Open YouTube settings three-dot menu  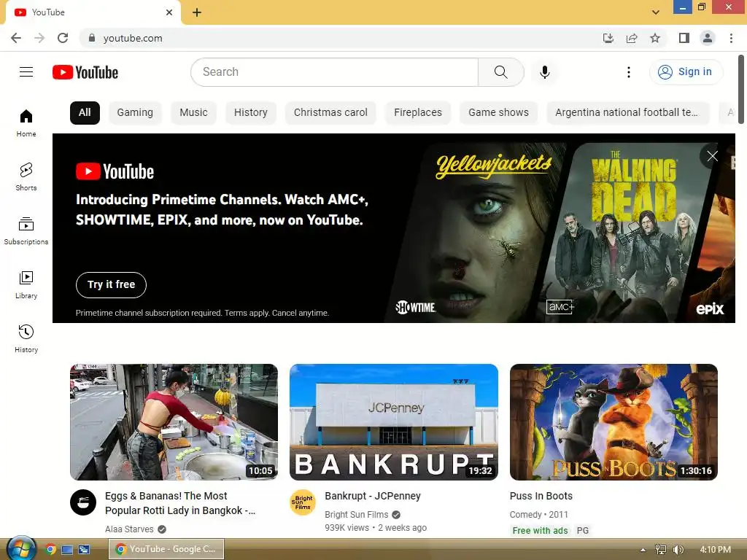[x=629, y=72]
